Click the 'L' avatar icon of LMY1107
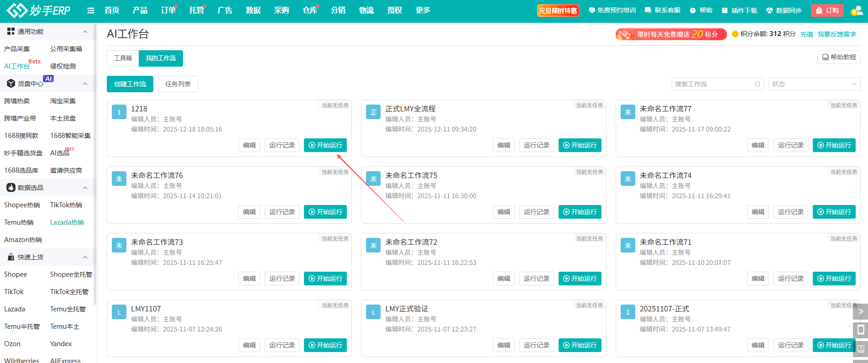The height and width of the screenshot is (363, 868). tap(119, 312)
